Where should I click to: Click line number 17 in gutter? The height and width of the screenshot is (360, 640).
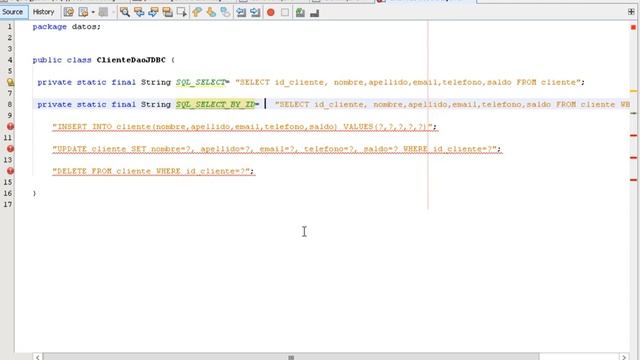8,204
